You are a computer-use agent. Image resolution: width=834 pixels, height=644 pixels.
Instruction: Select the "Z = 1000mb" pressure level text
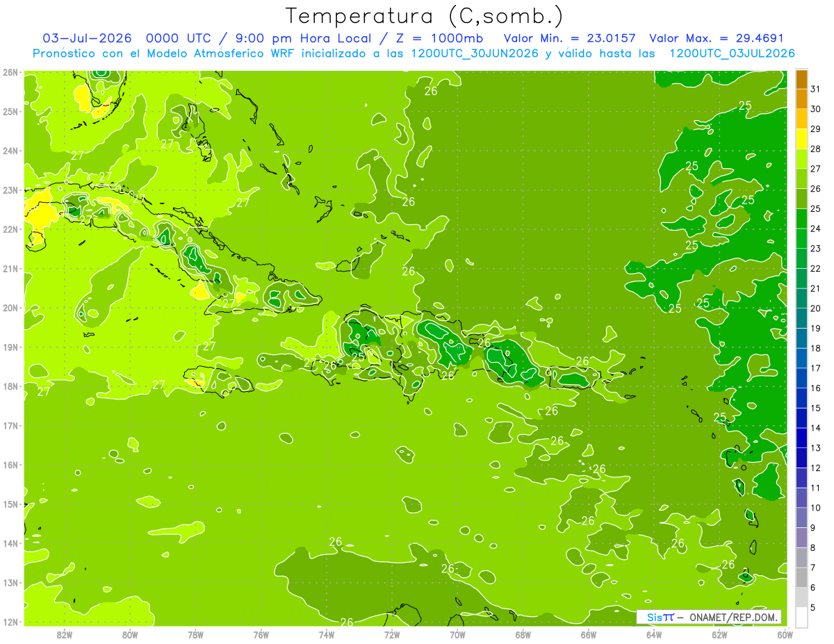pyautogui.click(x=439, y=38)
